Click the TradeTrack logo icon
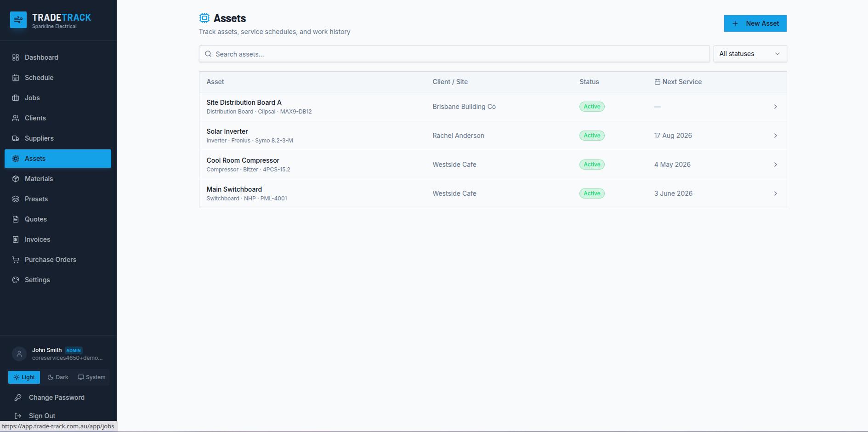Image resolution: width=868 pixels, height=432 pixels. click(x=18, y=20)
